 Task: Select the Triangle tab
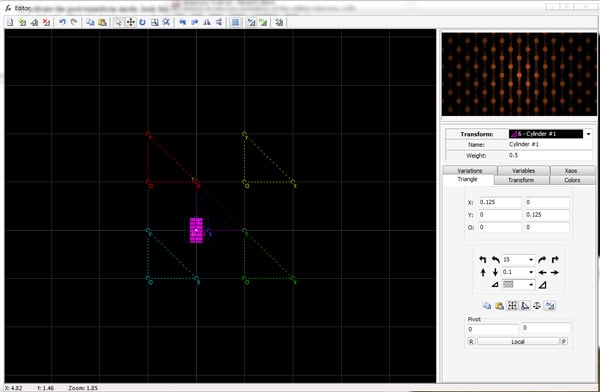468,180
